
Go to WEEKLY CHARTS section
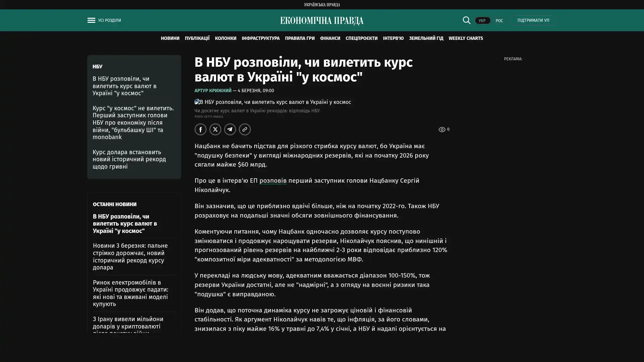(466, 39)
